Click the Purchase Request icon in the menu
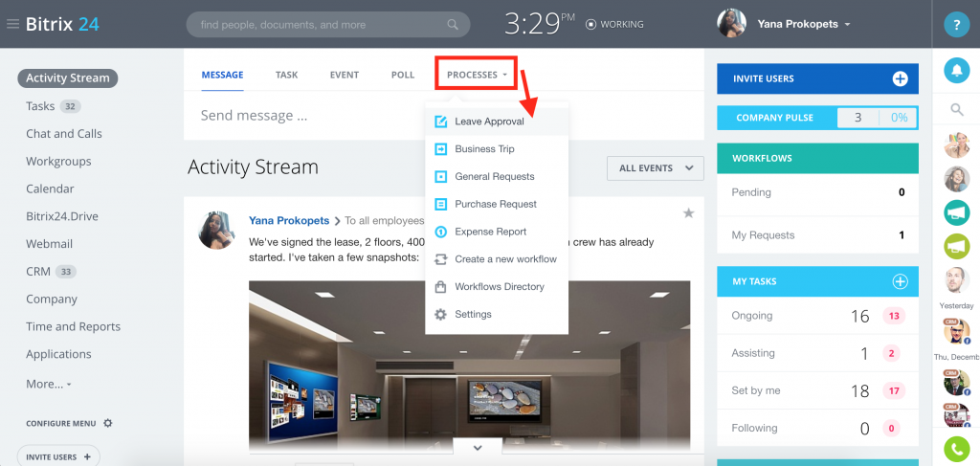The height and width of the screenshot is (466, 980). point(440,204)
